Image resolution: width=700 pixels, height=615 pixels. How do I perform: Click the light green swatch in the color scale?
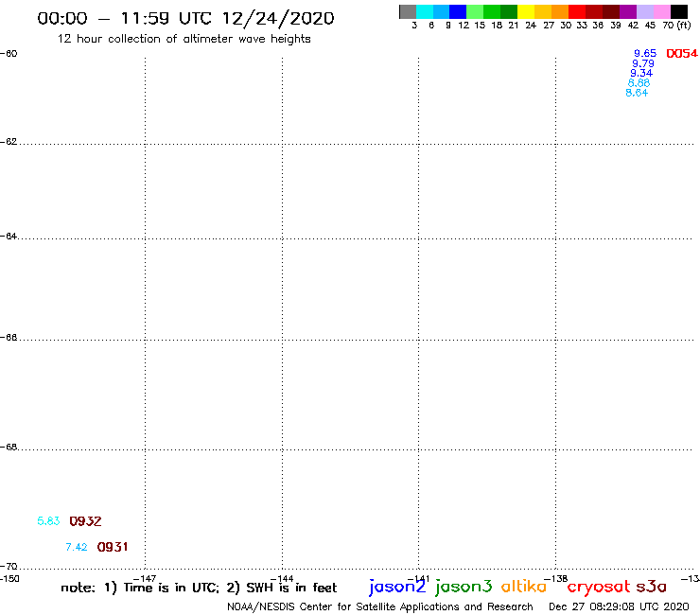(x=475, y=12)
